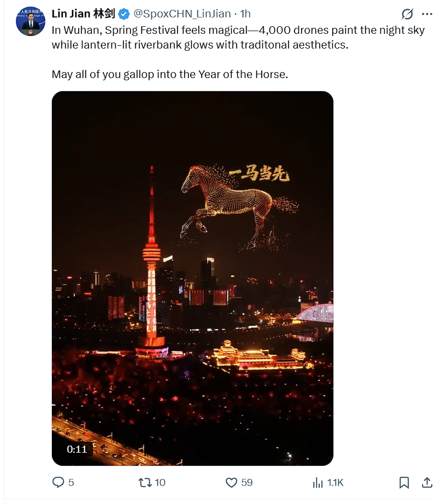Open the @SpoxCHN_LinJian handle link

coord(182,14)
